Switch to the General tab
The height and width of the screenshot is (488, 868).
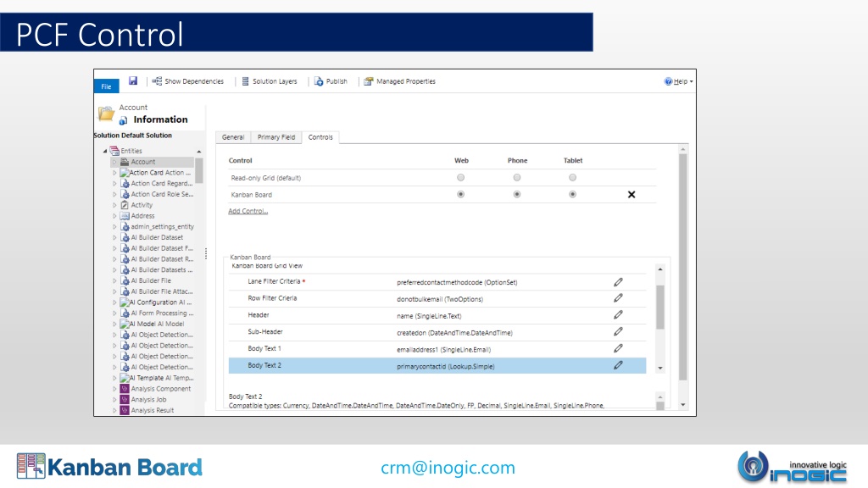[233, 137]
